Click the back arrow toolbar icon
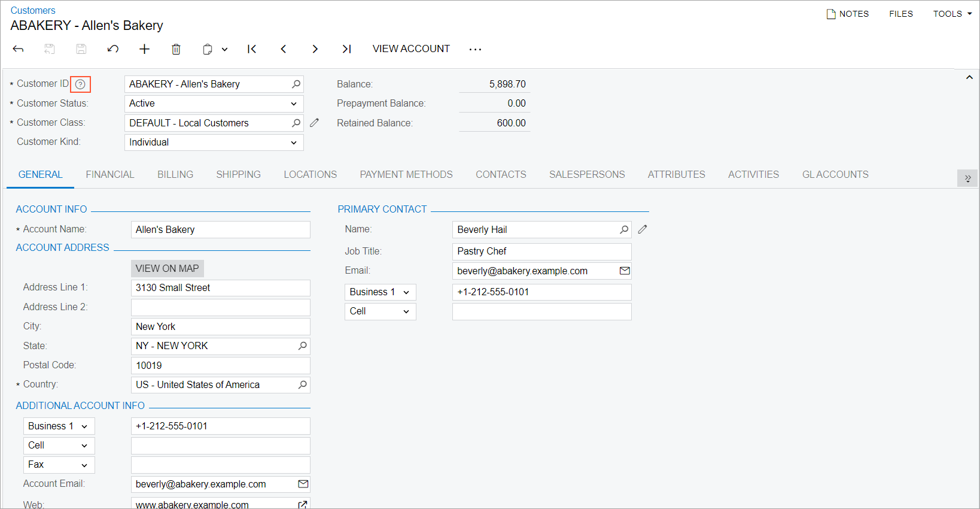 [18, 49]
